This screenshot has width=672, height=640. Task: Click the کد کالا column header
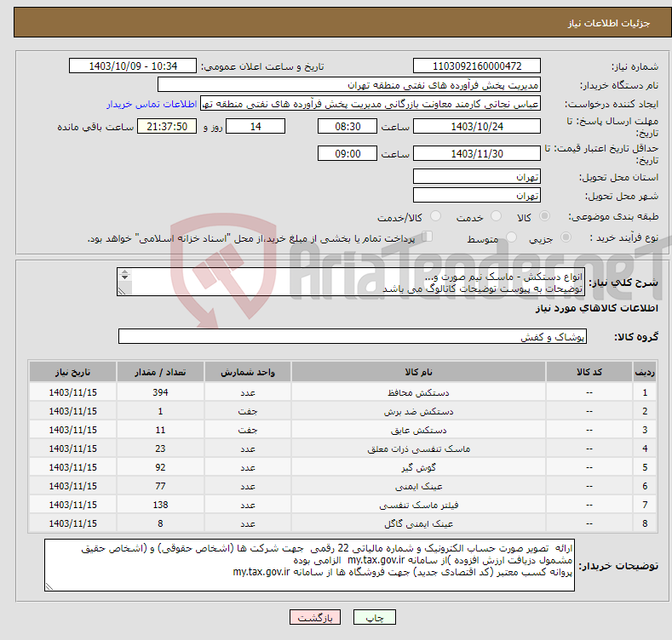pos(589,372)
